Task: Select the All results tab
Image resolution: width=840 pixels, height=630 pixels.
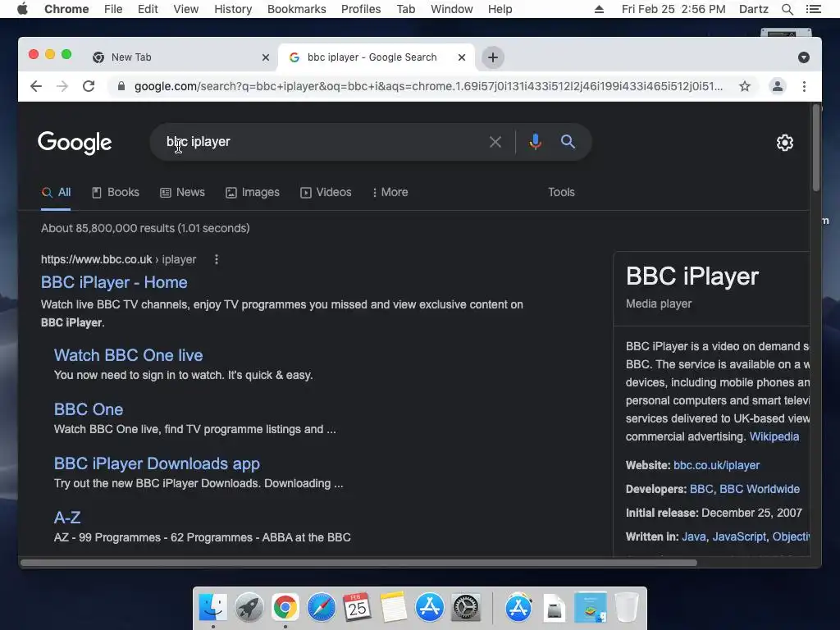Action: click(57, 192)
